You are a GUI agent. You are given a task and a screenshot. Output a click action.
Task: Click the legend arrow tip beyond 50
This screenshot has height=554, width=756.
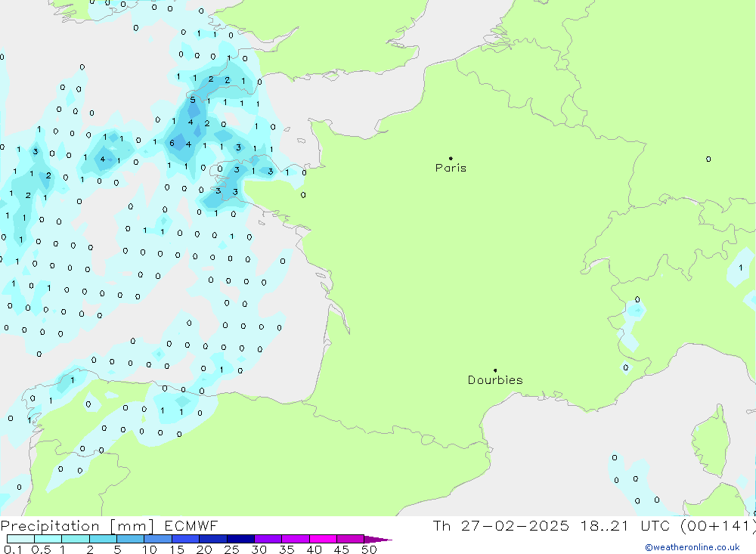click(x=378, y=540)
